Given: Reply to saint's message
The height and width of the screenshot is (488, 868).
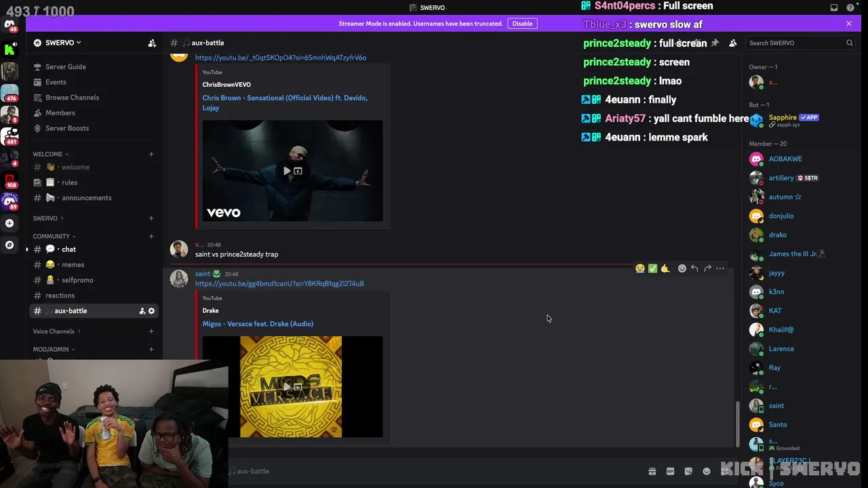Looking at the screenshot, I should coord(694,268).
